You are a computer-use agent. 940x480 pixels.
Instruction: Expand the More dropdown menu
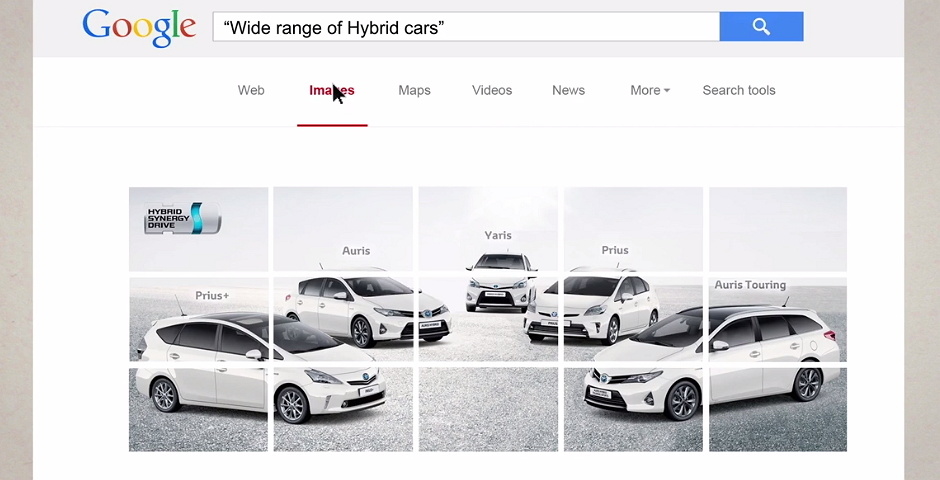click(x=650, y=90)
